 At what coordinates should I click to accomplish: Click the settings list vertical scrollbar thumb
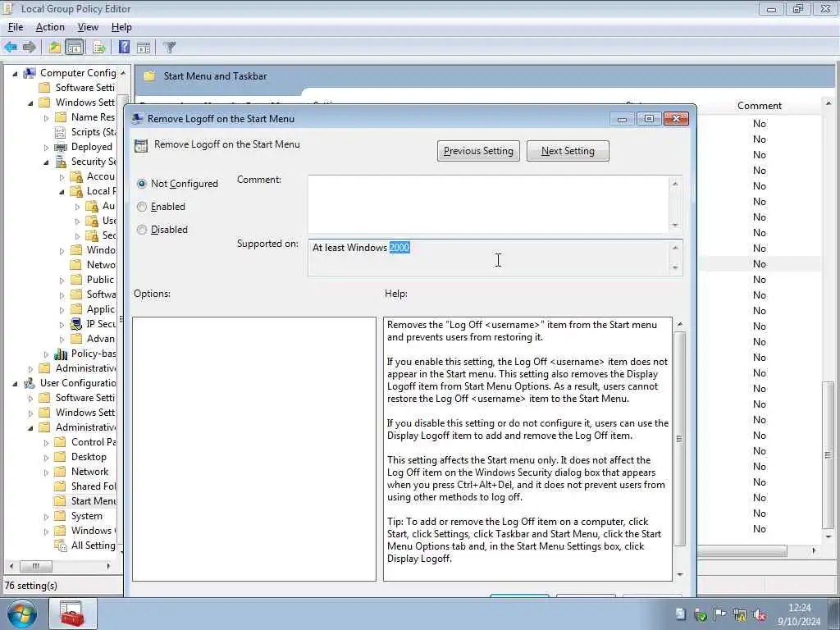[829, 454]
